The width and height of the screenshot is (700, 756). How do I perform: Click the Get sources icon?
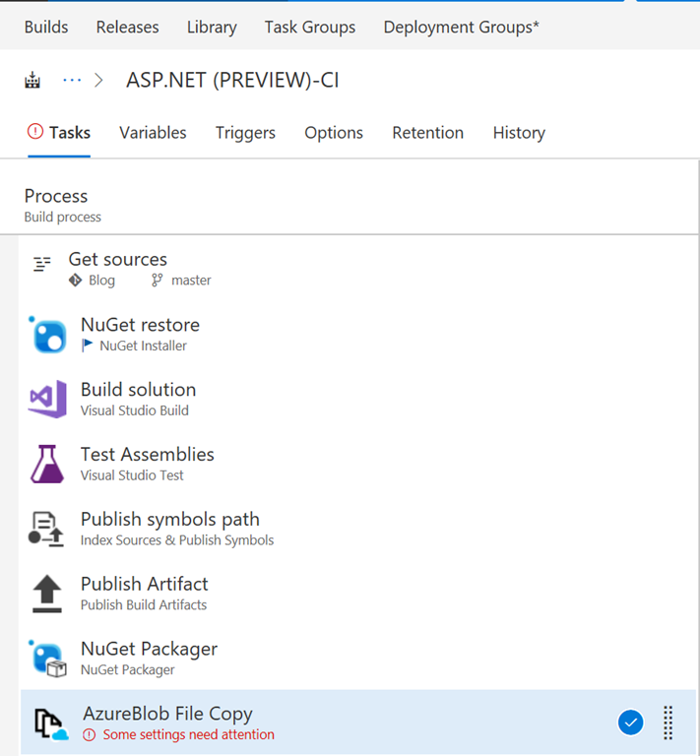[x=42, y=264]
